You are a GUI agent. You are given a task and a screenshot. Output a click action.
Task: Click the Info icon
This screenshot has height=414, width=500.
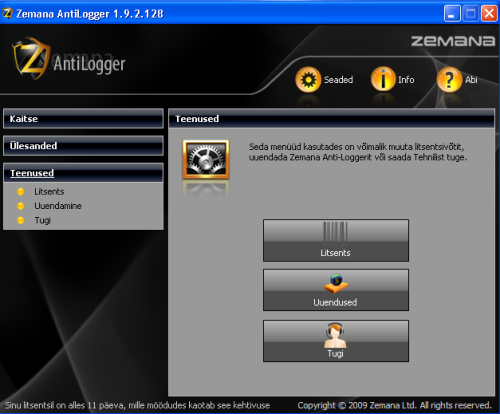pos(383,79)
